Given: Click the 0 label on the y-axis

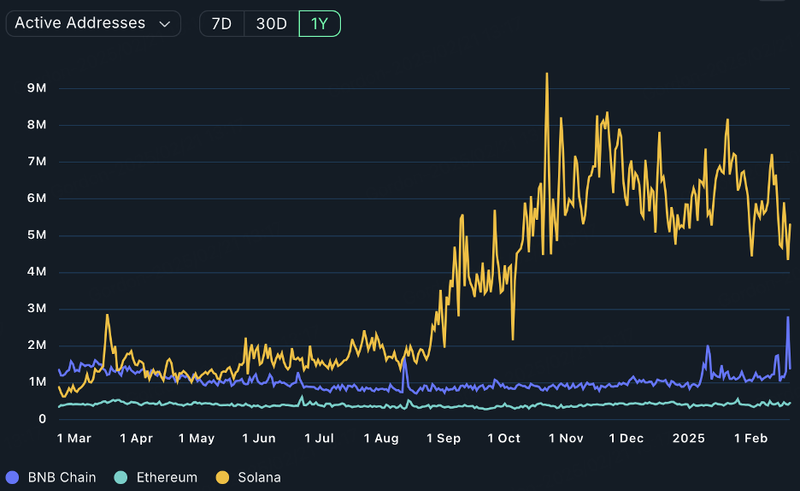Looking at the screenshot, I should (x=44, y=419).
